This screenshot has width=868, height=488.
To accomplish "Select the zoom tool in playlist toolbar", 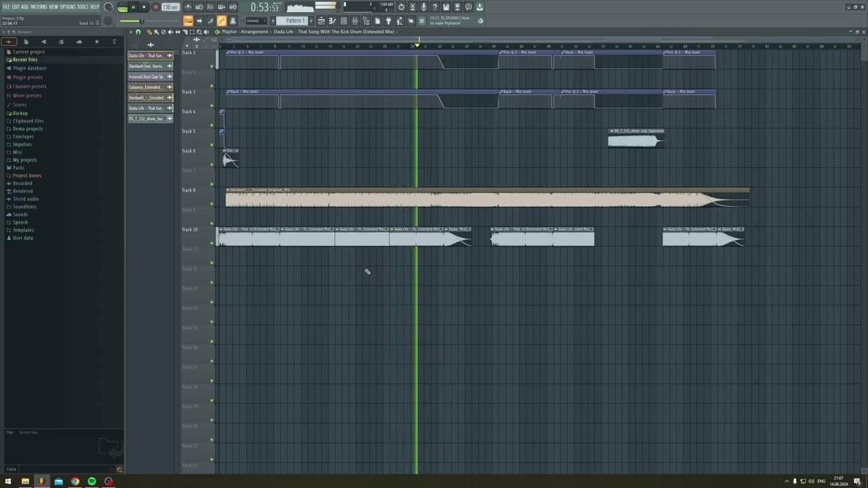I will coord(199,32).
